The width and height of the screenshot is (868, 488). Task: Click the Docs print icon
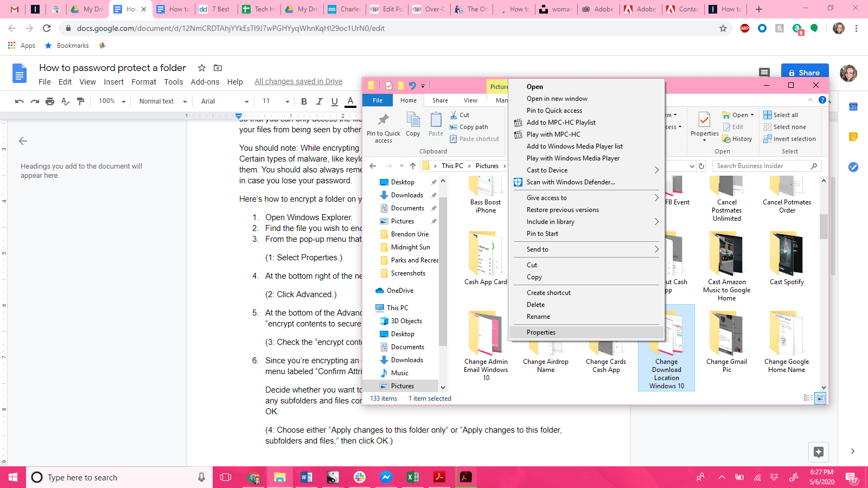(x=50, y=101)
